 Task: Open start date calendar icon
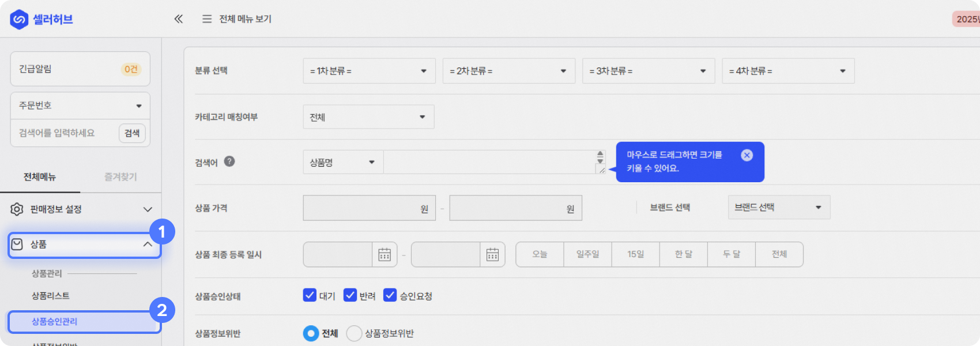coord(385,254)
